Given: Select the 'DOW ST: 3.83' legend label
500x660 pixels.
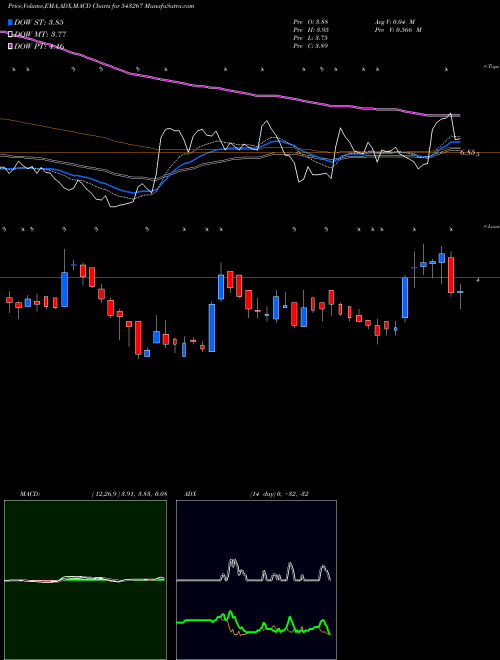Looking at the screenshot, I should click(39, 22).
